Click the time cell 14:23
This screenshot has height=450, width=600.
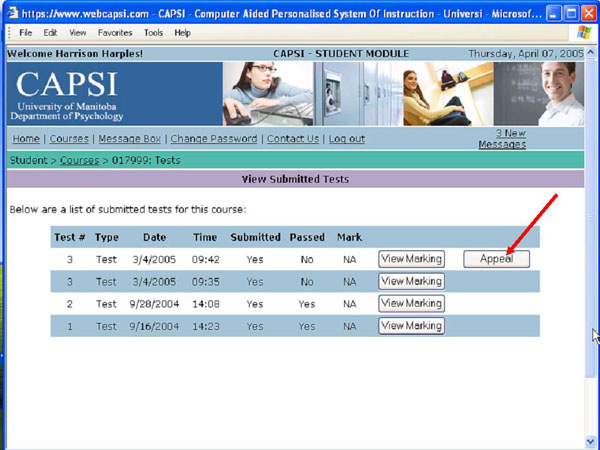pyautogui.click(x=206, y=326)
